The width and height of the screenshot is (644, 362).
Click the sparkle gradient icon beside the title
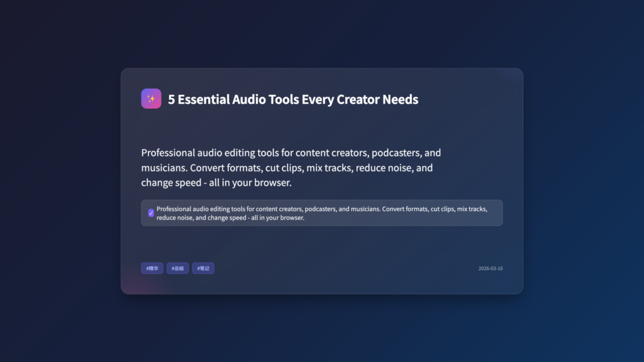(x=151, y=99)
